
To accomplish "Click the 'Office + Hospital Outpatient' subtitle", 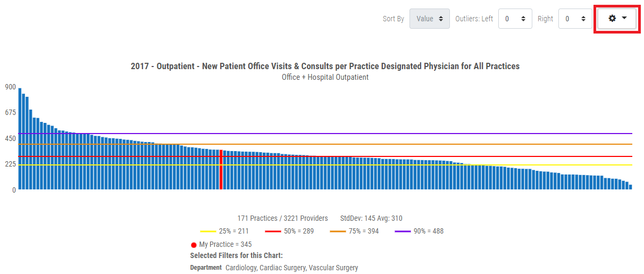I will pyautogui.click(x=325, y=77).
